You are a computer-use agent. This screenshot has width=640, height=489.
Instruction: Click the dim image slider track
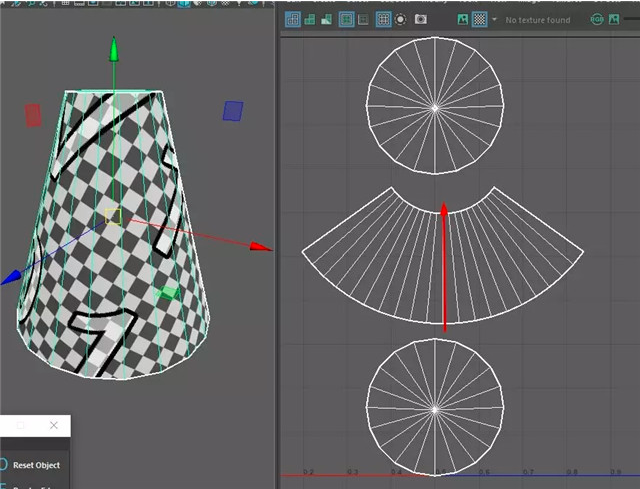pos(632,19)
